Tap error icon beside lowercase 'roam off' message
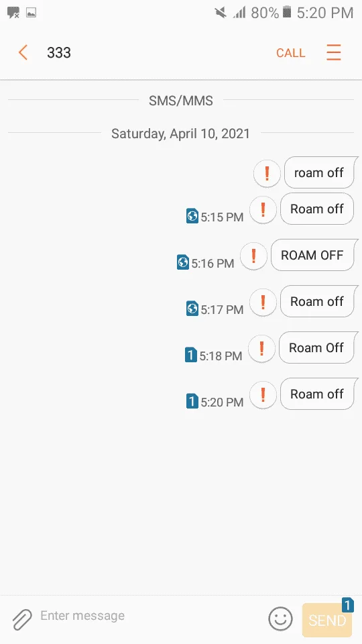Screen dimensions: 362x644 [x=267, y=173]
